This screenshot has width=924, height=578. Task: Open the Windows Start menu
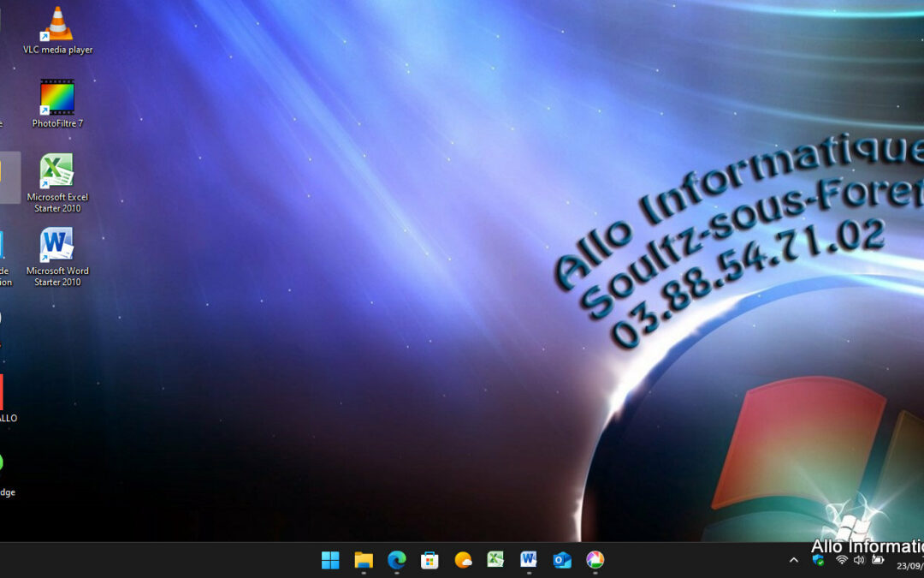pos(330,560)
